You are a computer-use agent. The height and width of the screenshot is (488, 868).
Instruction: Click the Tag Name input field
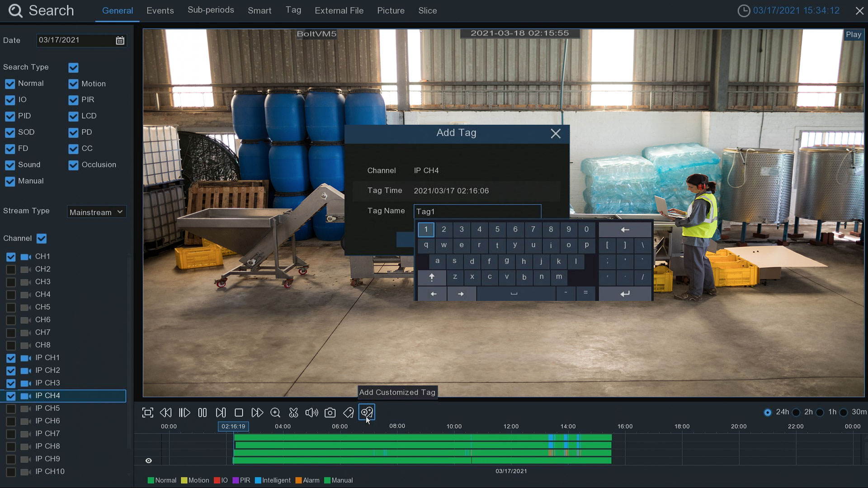[x=477, y=211]
